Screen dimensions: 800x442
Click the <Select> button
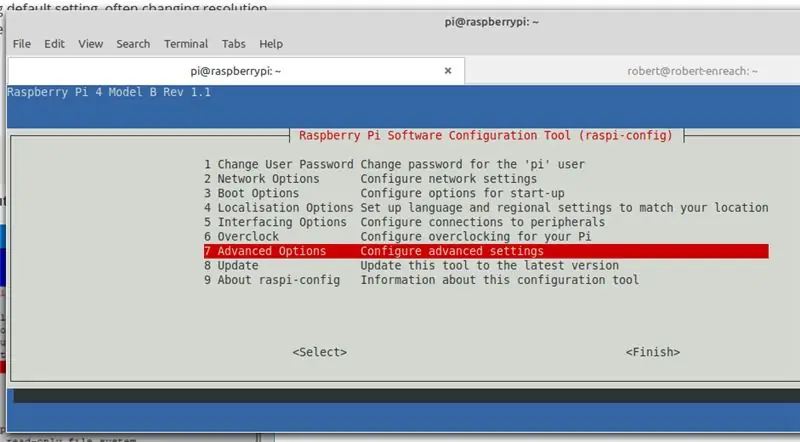[x=319, y=352]
